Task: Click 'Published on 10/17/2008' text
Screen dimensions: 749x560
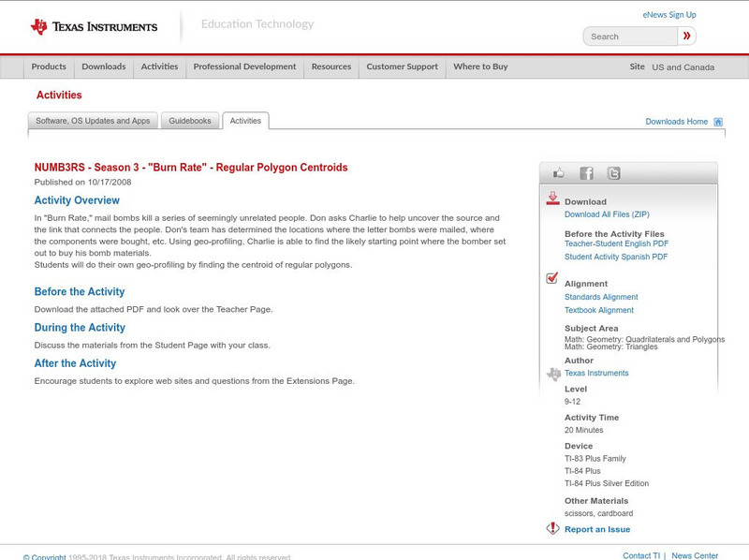Action: point(82,182)
